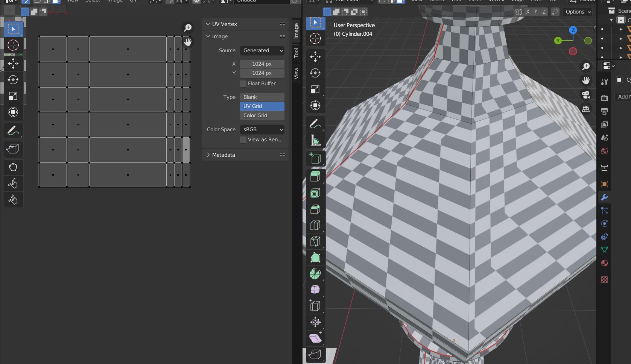The width and height of the screenshot is (631, 364).
Task: Select the Measure tool in 3D viewport
Action: coord(315,140)
